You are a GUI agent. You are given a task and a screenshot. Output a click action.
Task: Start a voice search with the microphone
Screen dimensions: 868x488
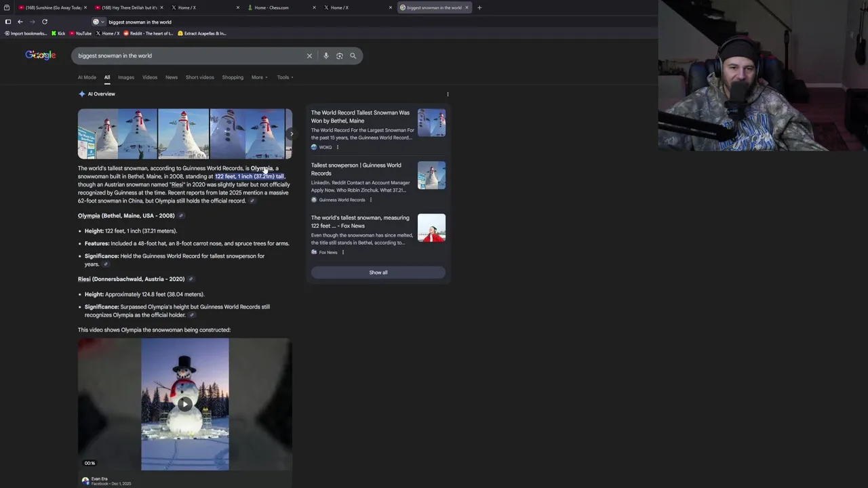pyautogui.click(x=325, y=56)
